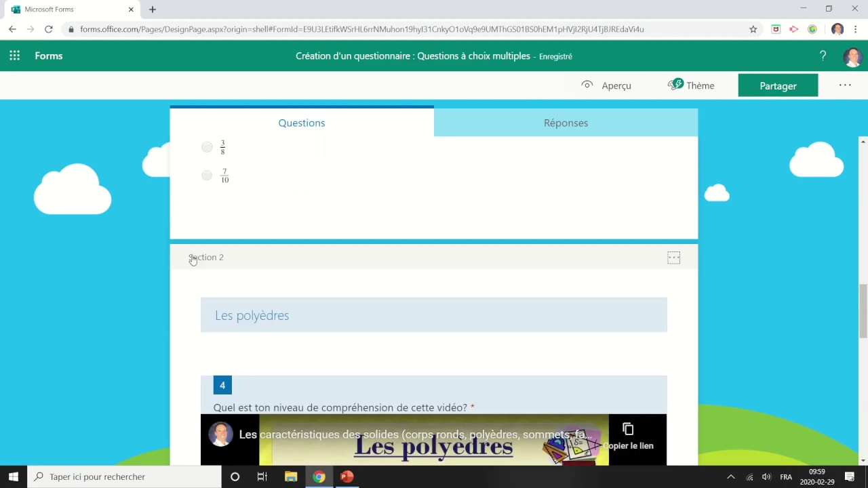Screen dimensions: 868x488
Task: Click the Cortana circle icon
Action: (235, 476)
